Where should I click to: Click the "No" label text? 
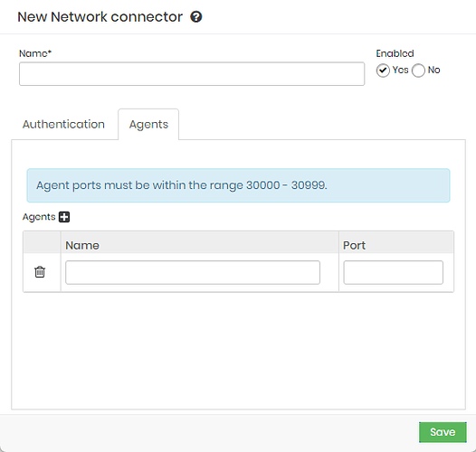pyautogui.click(x=433, y=71)
